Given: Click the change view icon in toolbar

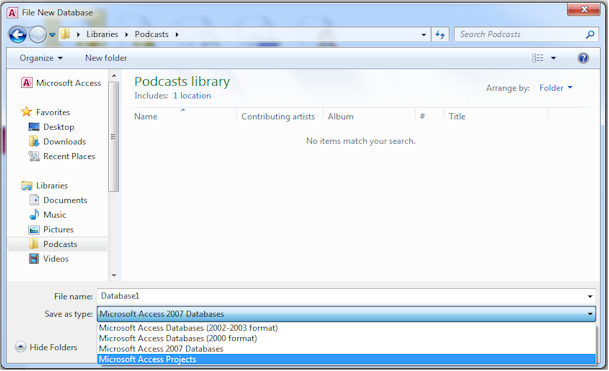Looking at the screenshot, I should coord(538,58).
